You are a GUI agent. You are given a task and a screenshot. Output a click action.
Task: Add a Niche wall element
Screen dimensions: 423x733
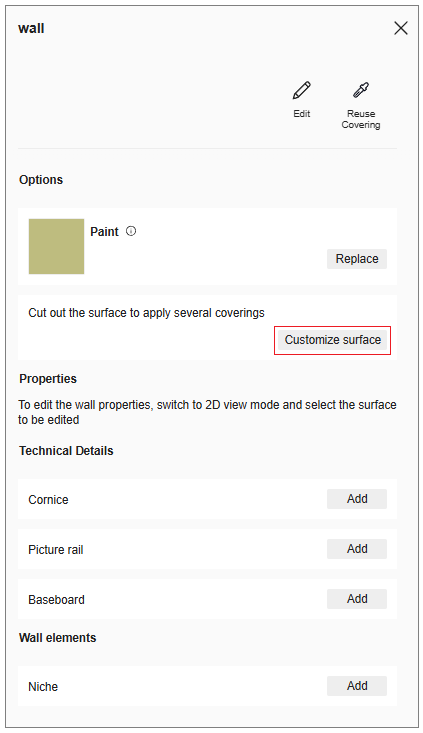(357, 686)
